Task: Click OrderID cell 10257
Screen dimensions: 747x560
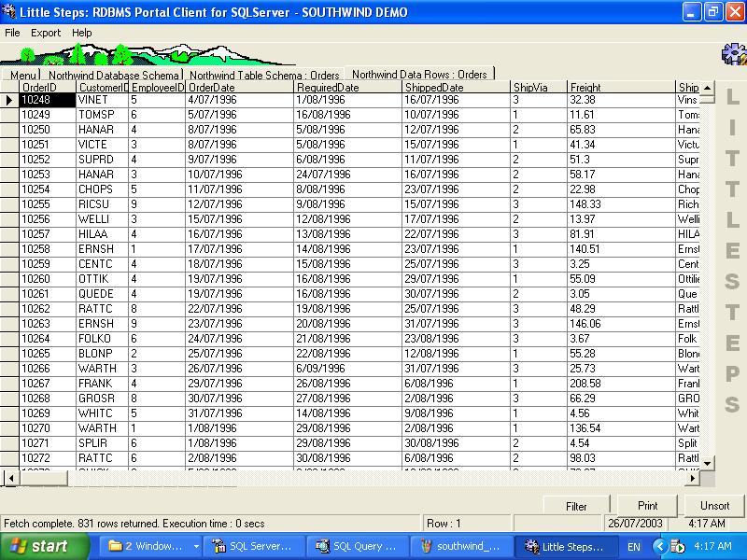Action: (48, 234)
